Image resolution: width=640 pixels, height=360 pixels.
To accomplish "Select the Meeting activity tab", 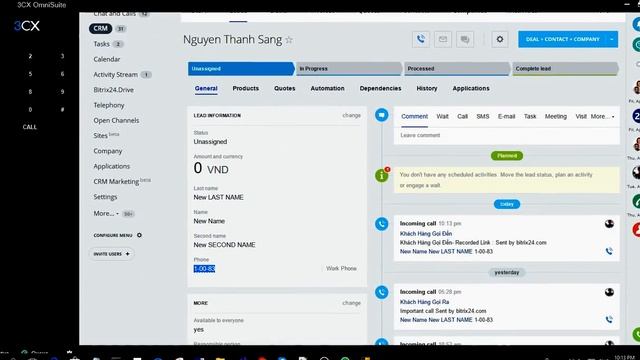I will pos(556,117).
